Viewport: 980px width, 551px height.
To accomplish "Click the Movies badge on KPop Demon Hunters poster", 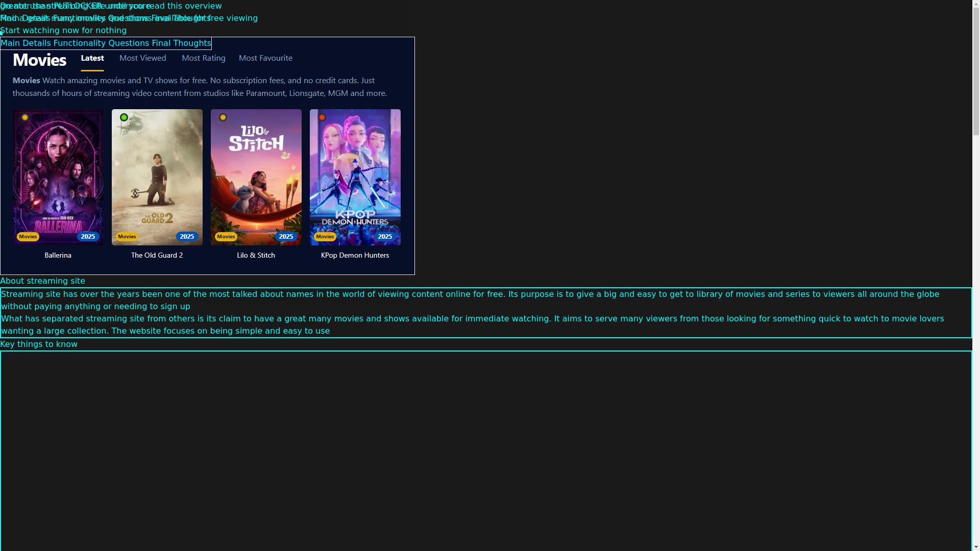I will pos(325,236).
